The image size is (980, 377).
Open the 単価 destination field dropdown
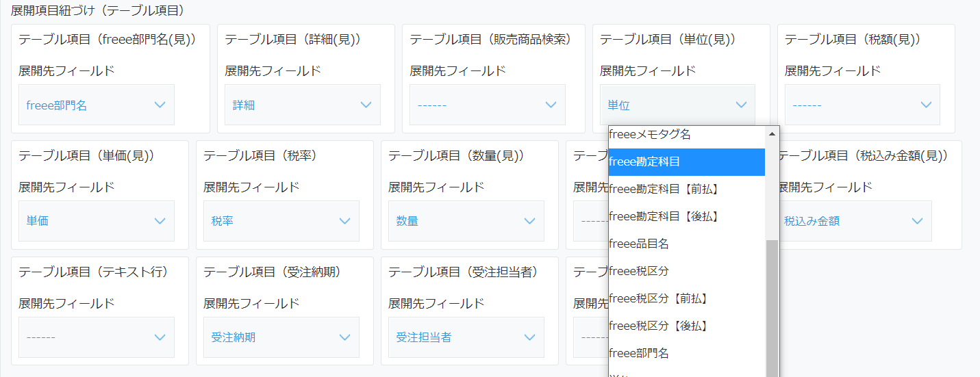click(97, 221)
